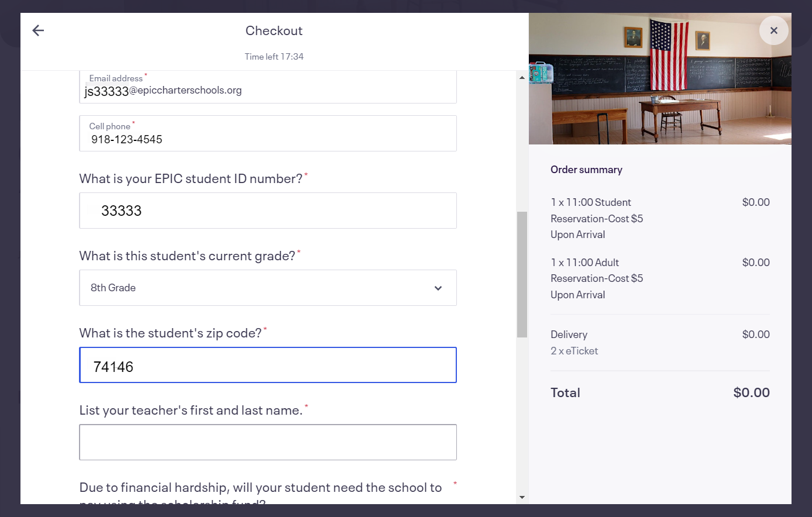Click the 'What is the student's zip code?' label

click(170, 333)
